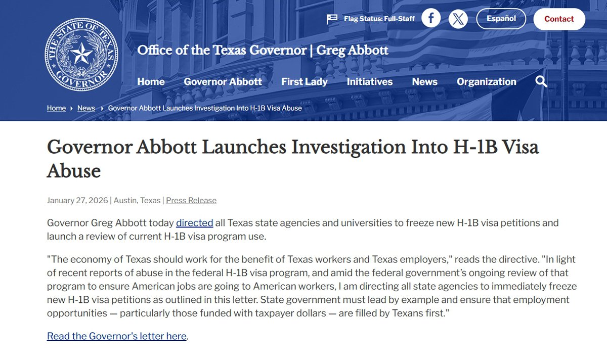Open the Initiatives navigation menu
This screenshot has height=364, width=607.
(369, 81)
